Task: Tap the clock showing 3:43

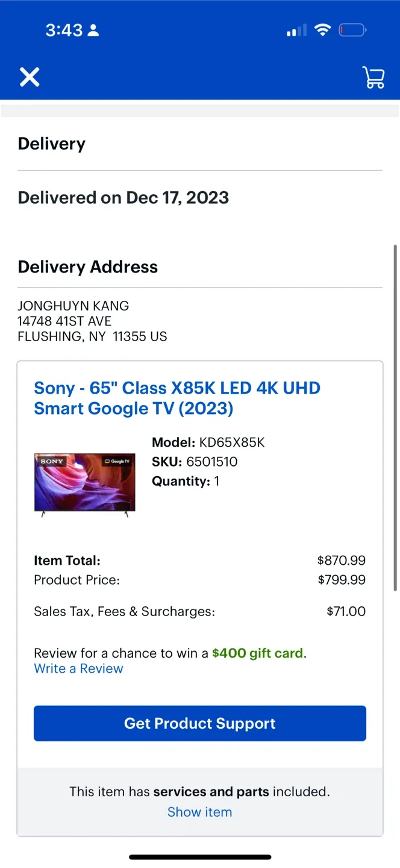Action: click(x=64, y=30)
